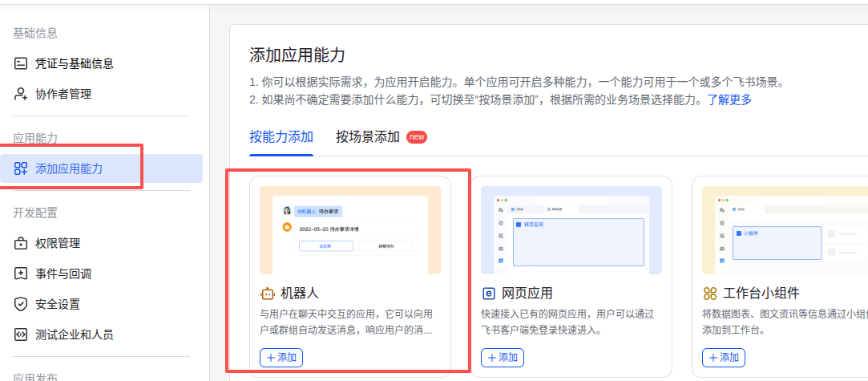Click the 机器人 robot icon
Screen dimensions: 868x381
click(x=268, y=294)
